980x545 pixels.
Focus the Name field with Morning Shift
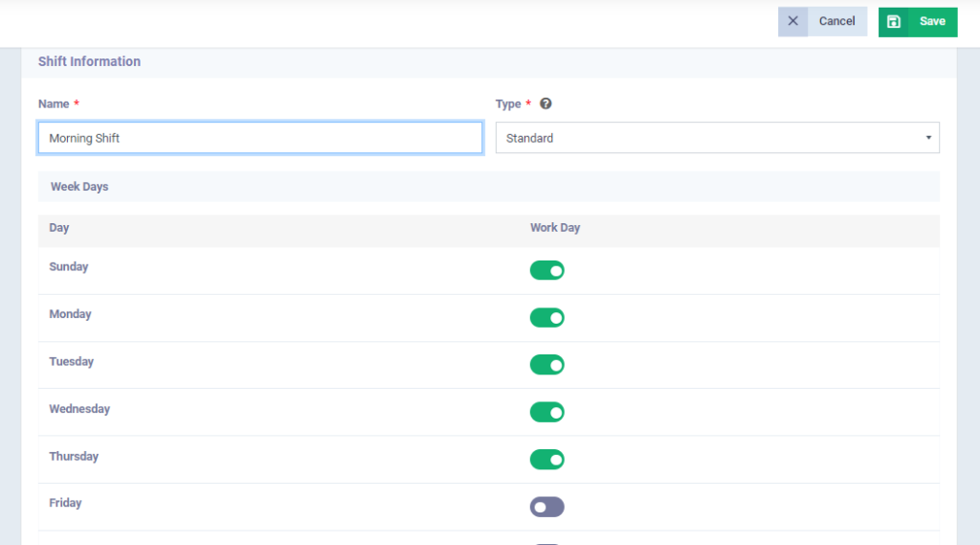(x=260, y=138)
